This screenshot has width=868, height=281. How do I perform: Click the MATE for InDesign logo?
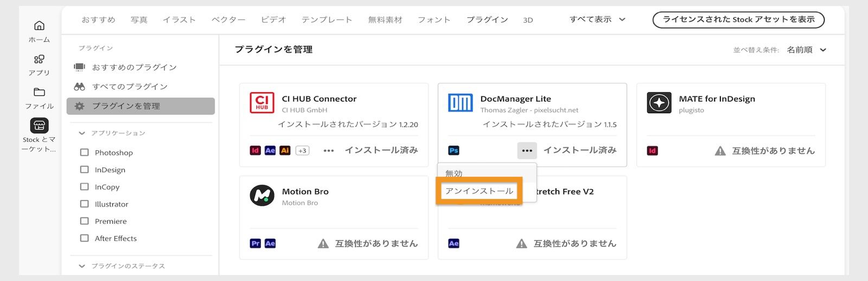coord(659,103)
